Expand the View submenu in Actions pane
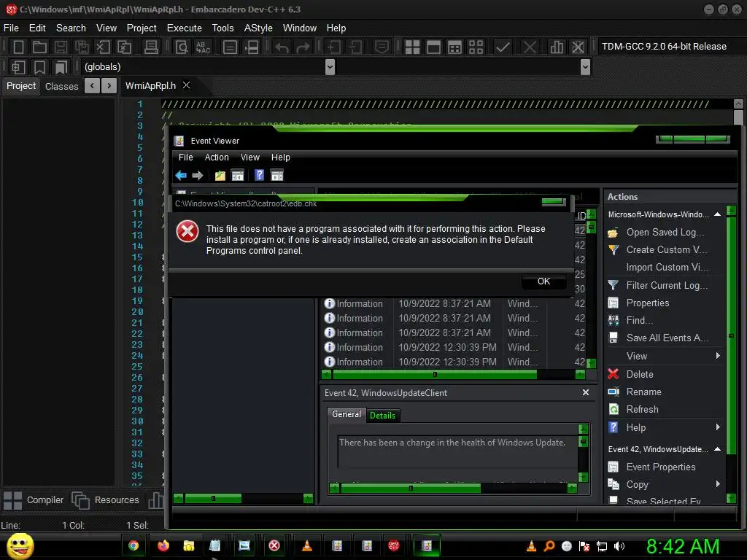 [x=718, y=356]
